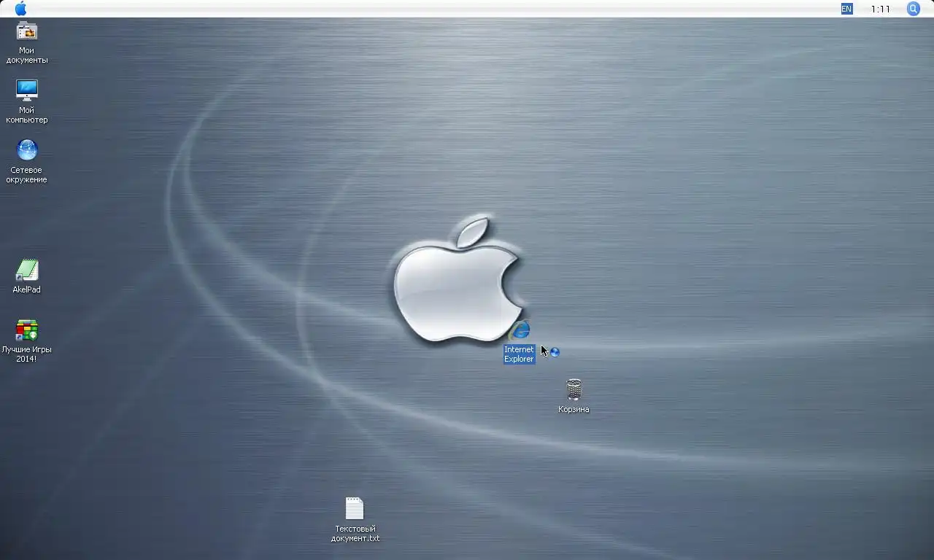Click the Корзина label text

tap(574, 409)
